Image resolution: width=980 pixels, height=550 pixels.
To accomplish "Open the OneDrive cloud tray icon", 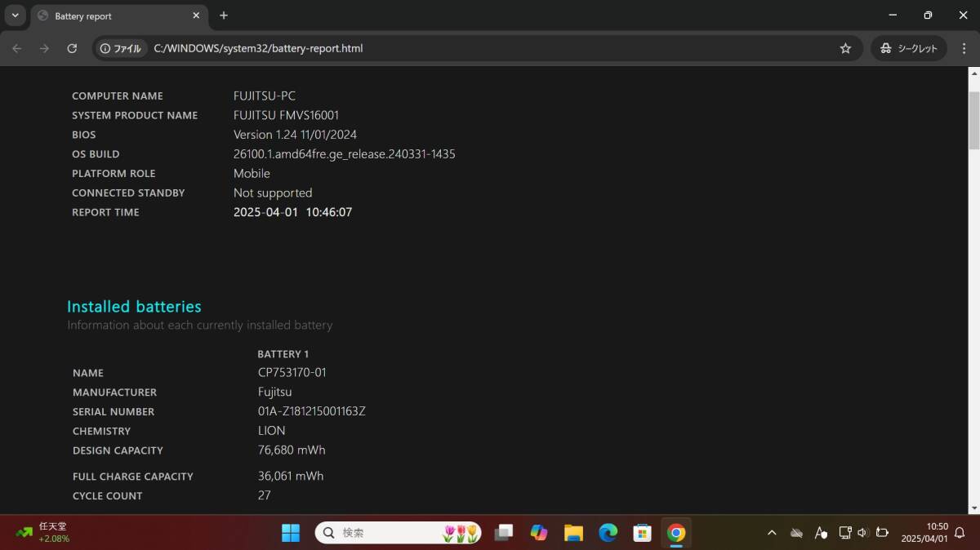I will [796, 533].
